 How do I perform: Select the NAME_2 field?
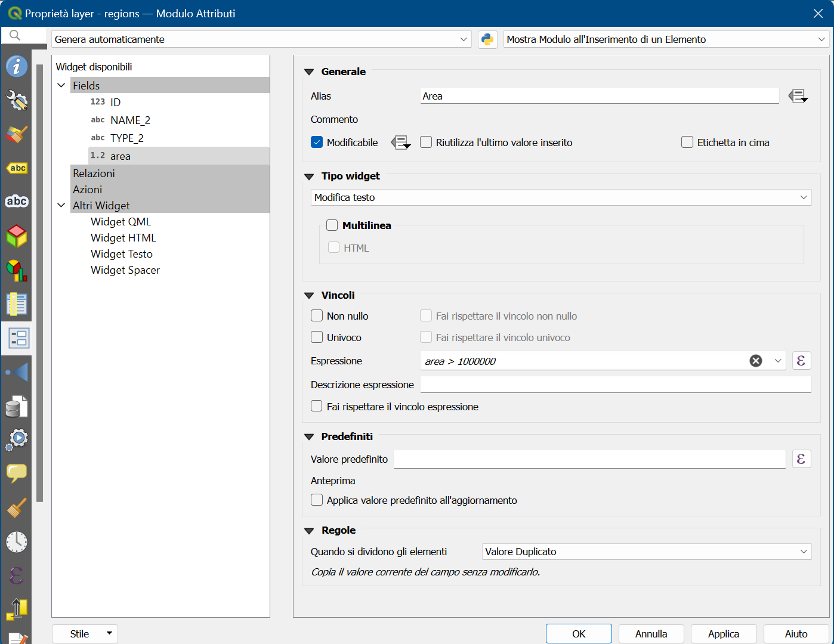coord(179,120)
